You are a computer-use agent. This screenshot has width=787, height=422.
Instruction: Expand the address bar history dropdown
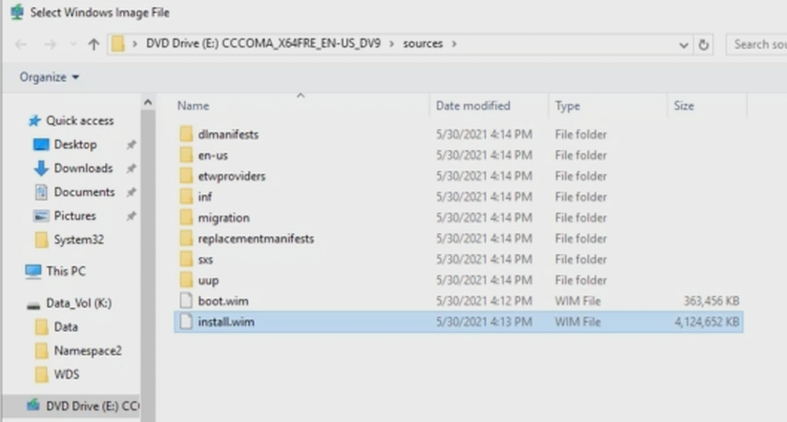683,45
